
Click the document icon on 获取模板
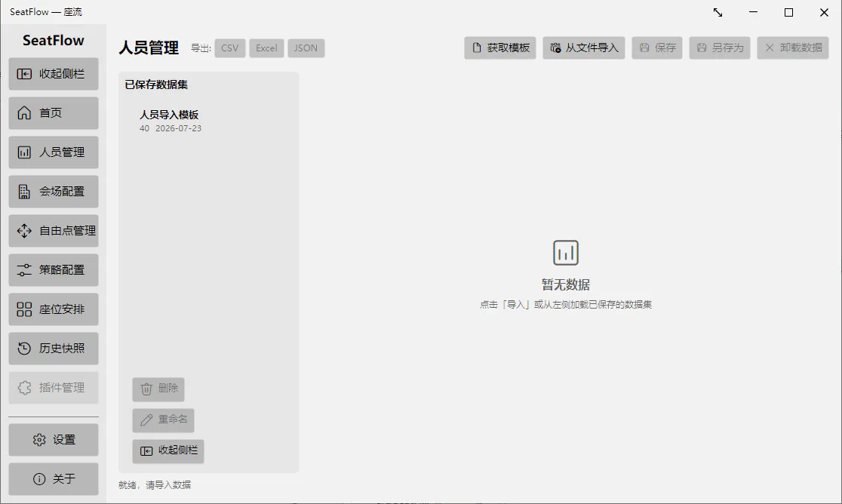pos(477,48)
